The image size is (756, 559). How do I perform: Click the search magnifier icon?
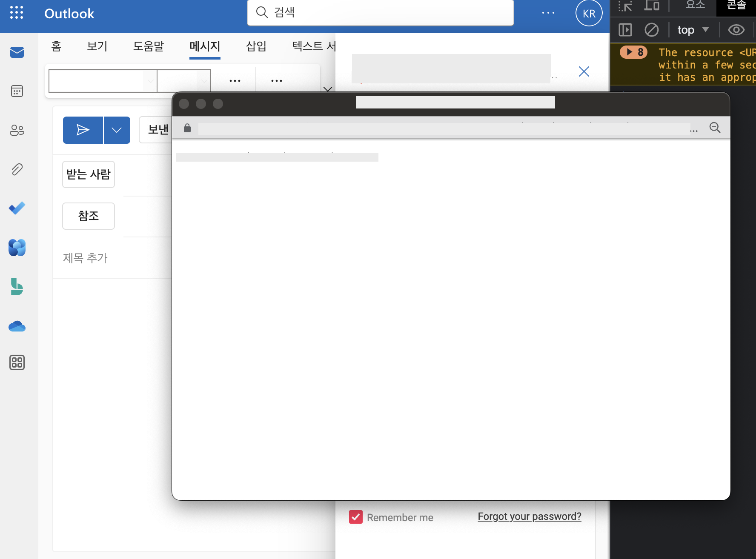click(262, 12)
